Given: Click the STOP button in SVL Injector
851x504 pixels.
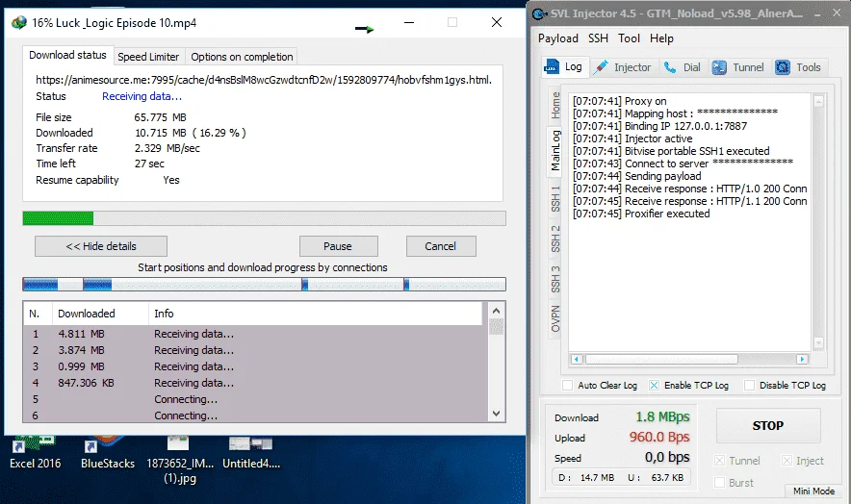Looking at the screenshot, I should pyautogui.click(x=768, y=426).
